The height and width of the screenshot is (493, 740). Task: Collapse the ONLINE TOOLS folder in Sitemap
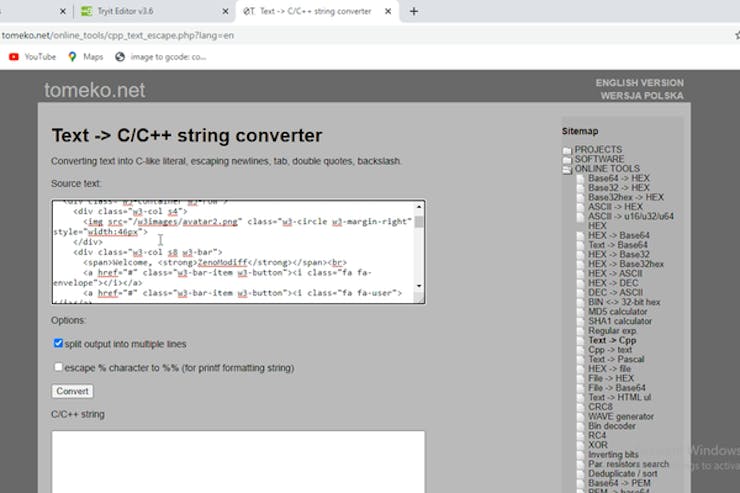[x=607, y=168]
